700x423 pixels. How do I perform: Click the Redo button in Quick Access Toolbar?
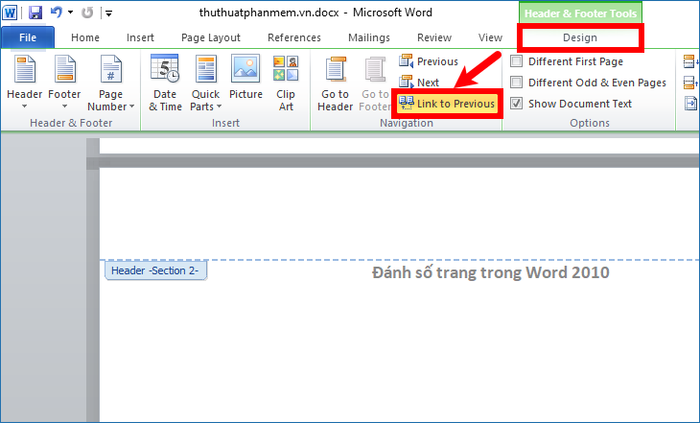click(87, 12)
